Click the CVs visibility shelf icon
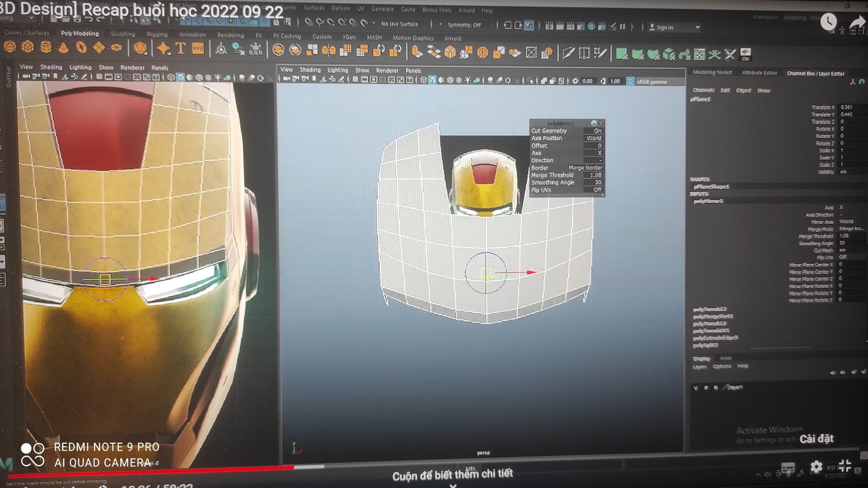 coord(745,54)
